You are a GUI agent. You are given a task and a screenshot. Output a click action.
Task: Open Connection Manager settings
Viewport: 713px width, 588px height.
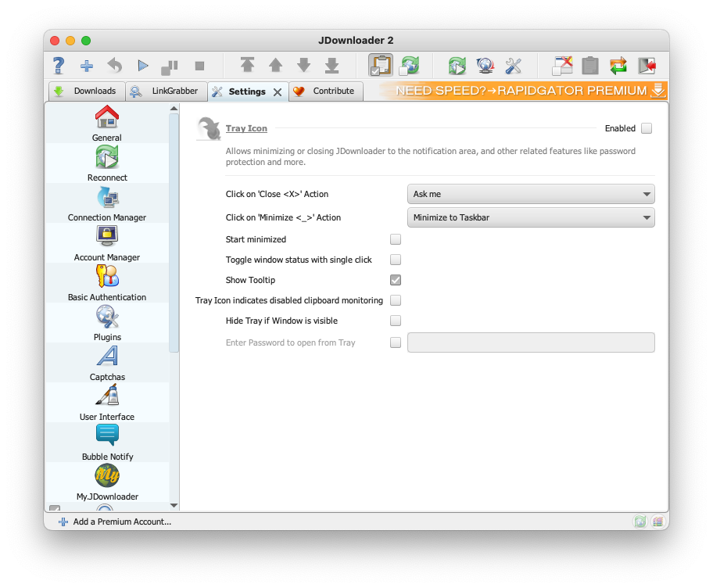tap(107, 203)
